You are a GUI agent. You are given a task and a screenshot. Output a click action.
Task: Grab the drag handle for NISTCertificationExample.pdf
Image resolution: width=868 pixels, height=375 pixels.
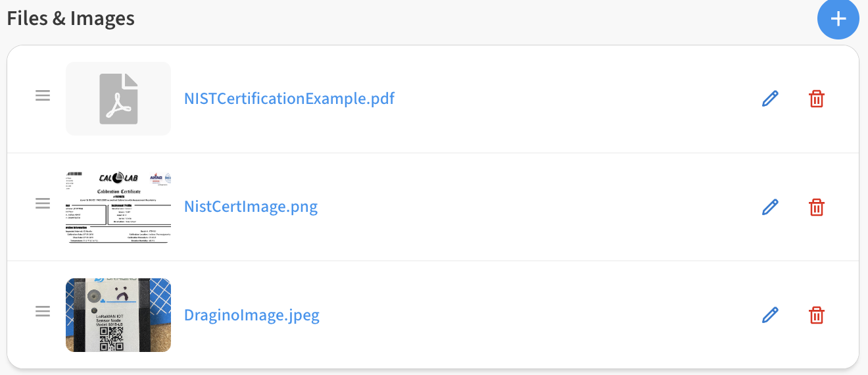click(43, 96)
